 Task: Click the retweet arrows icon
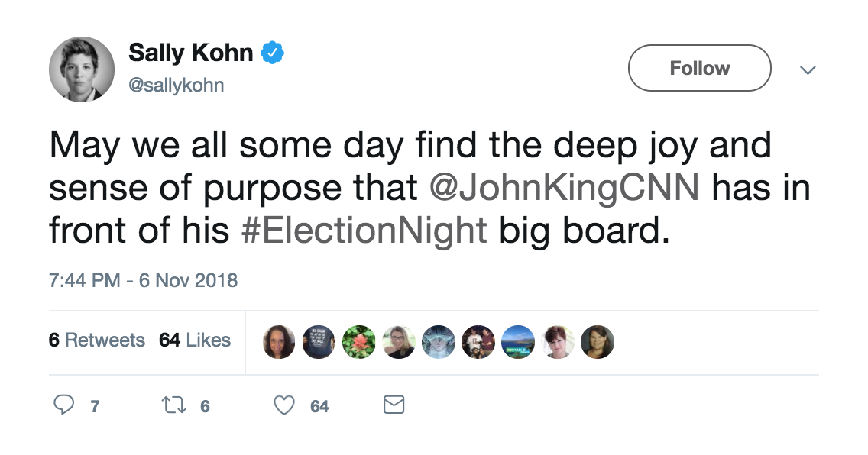(177, 405)
